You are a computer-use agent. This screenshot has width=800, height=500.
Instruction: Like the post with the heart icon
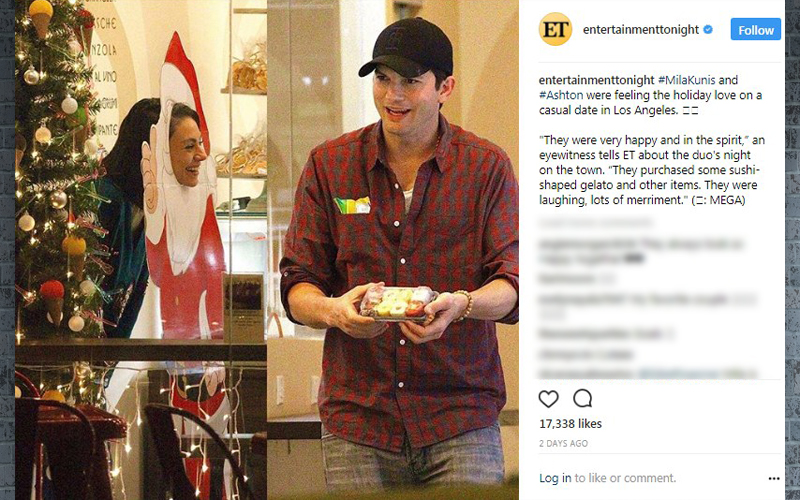[548, 398]
